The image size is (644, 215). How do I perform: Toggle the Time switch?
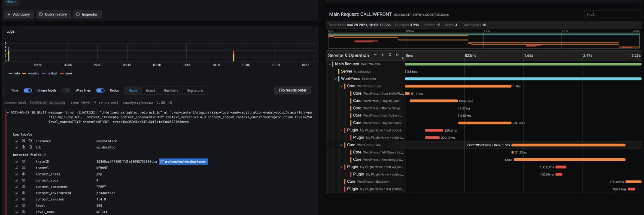pyautogui.click(x=28, y=90)
